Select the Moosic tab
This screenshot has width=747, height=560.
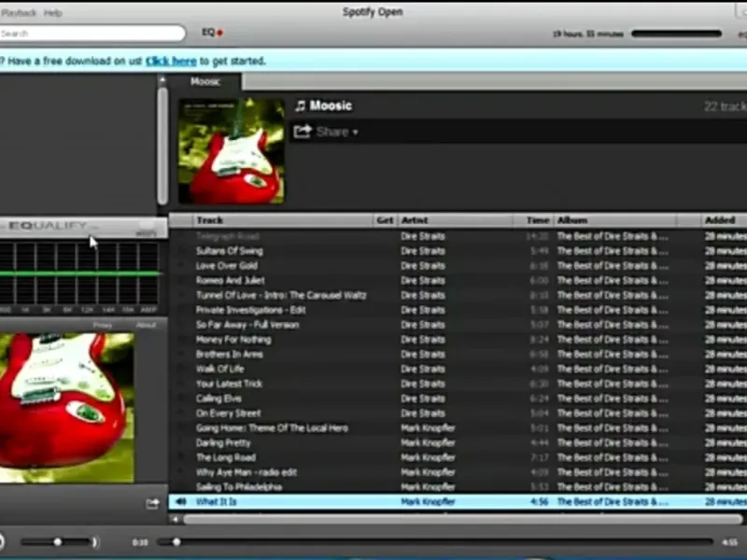[x=205, y=81]
